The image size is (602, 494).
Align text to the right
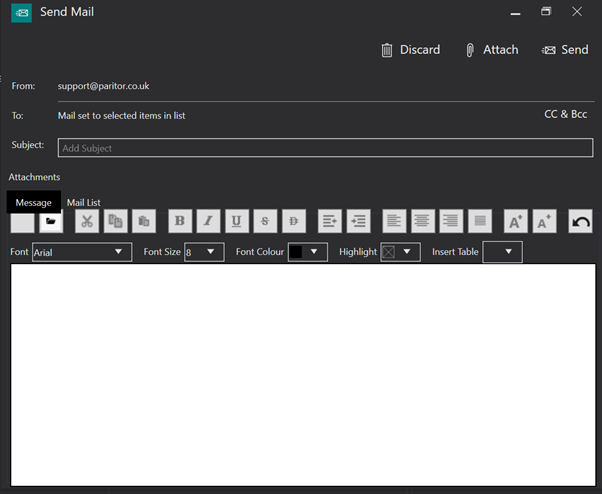pos(451,221)
